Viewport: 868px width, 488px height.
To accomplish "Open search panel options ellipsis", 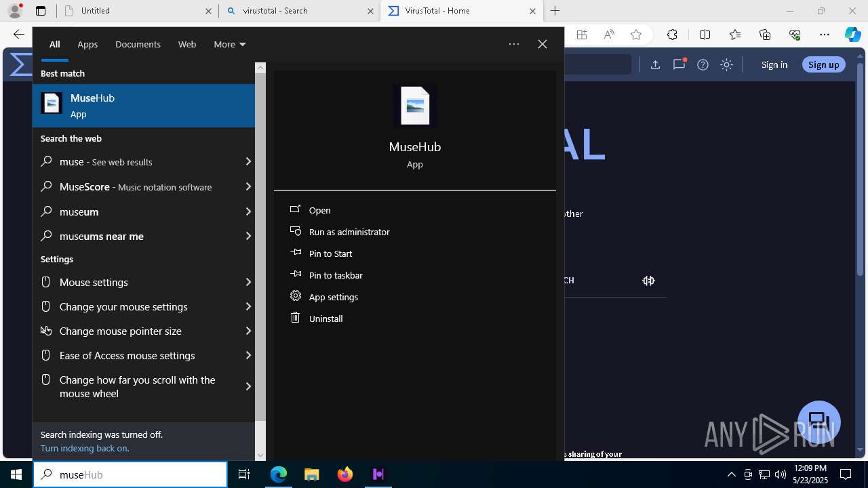I will [514, 44].
